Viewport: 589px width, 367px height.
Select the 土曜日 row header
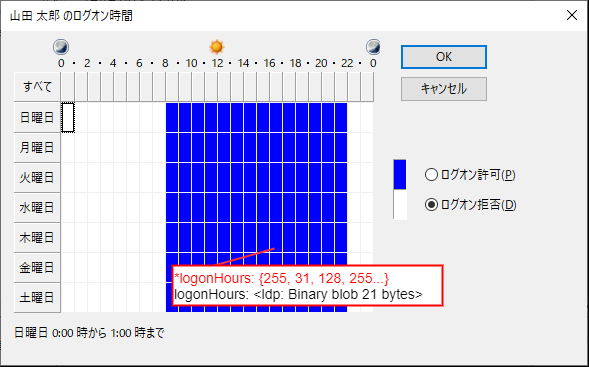tap(37, 298)
